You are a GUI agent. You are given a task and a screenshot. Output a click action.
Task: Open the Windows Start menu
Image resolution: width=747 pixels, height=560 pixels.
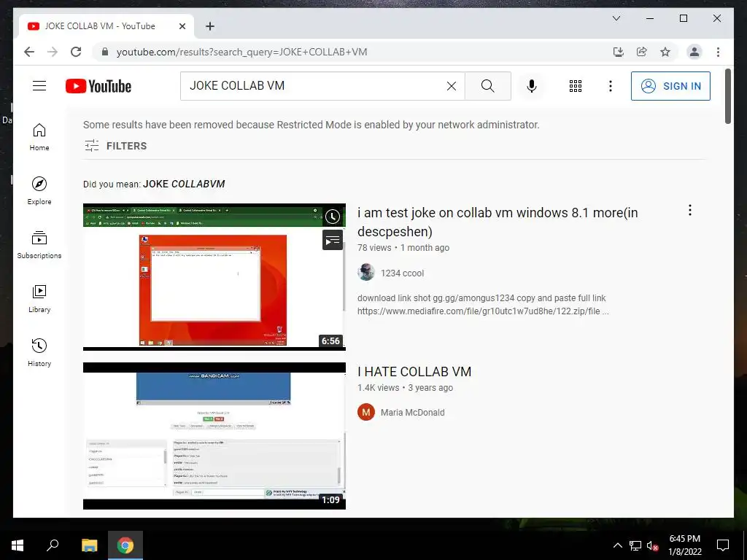(x=18, y=545)
